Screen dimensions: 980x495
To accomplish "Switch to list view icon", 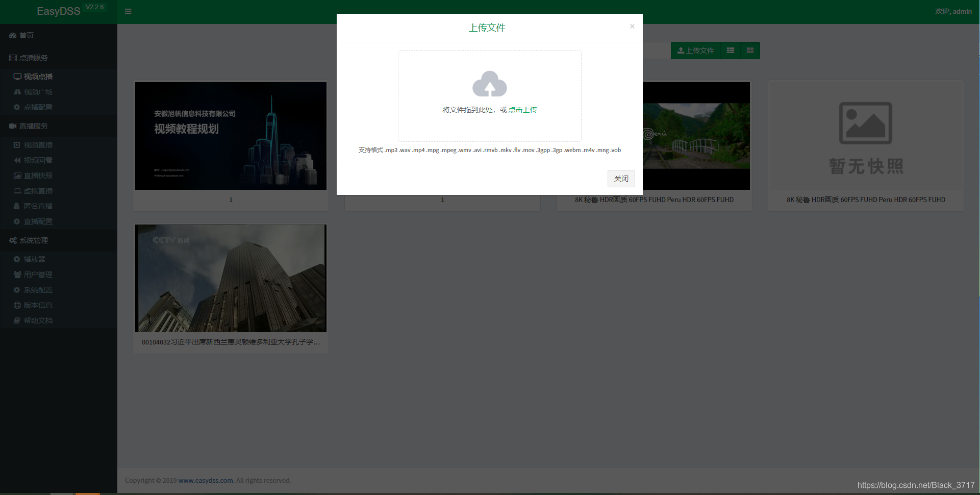I will pos(731,51).
